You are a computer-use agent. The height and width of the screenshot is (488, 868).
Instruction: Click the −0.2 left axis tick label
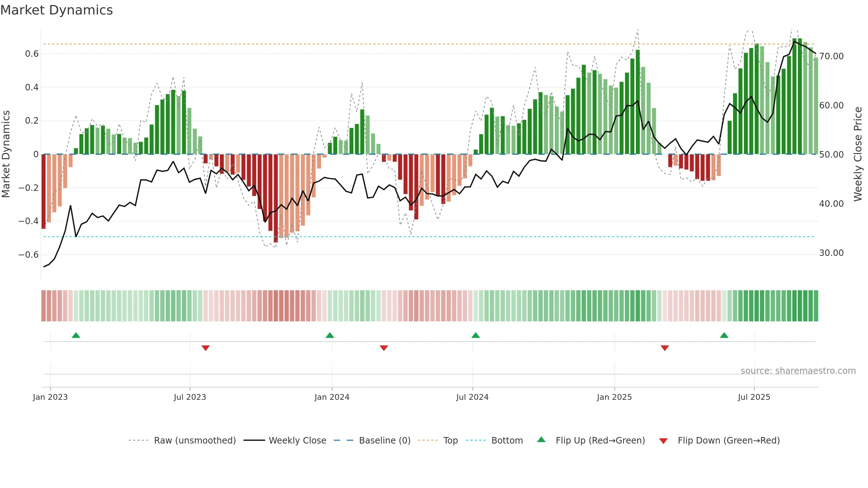(29, 188)
